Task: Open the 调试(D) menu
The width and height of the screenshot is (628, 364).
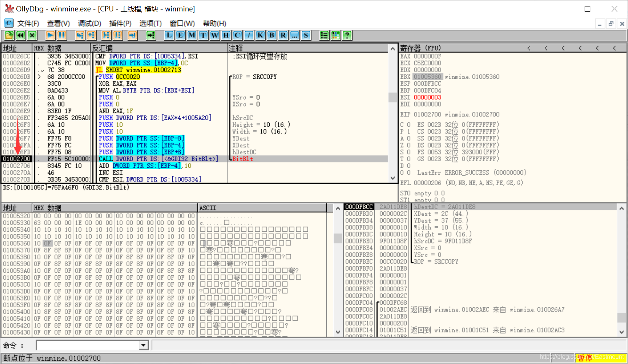Action: point(89,24)
